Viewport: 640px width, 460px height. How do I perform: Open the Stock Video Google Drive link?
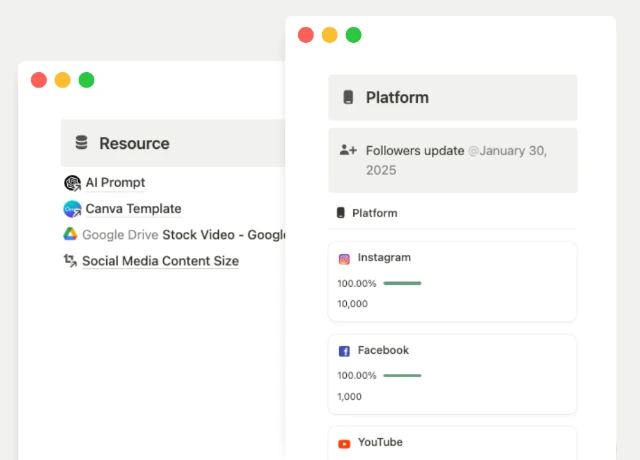[224, 235]
